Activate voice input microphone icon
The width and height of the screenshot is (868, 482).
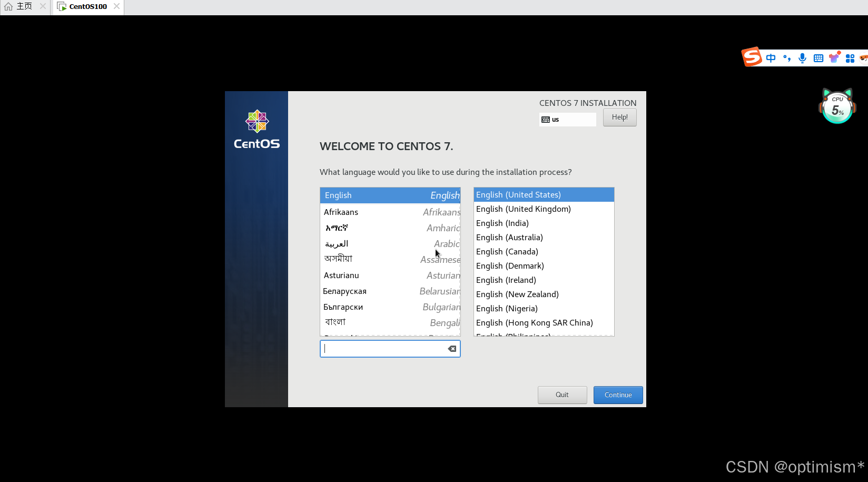pos(802,58)
